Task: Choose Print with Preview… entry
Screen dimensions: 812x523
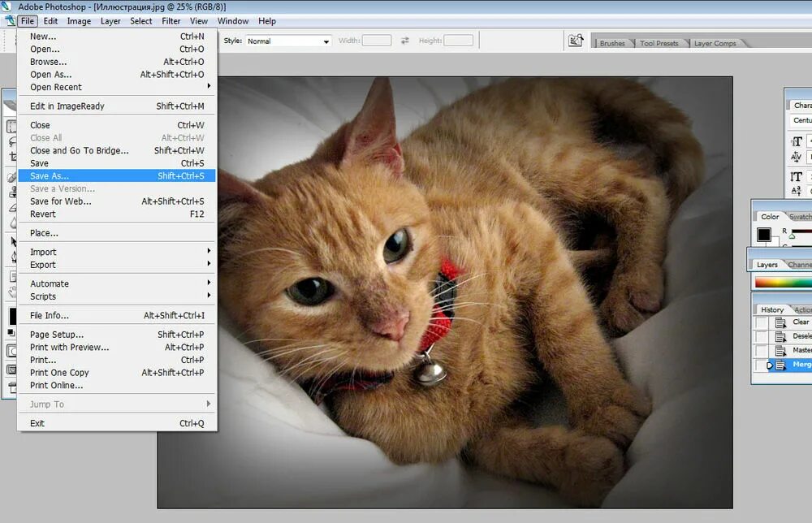Action: [116, 348]
